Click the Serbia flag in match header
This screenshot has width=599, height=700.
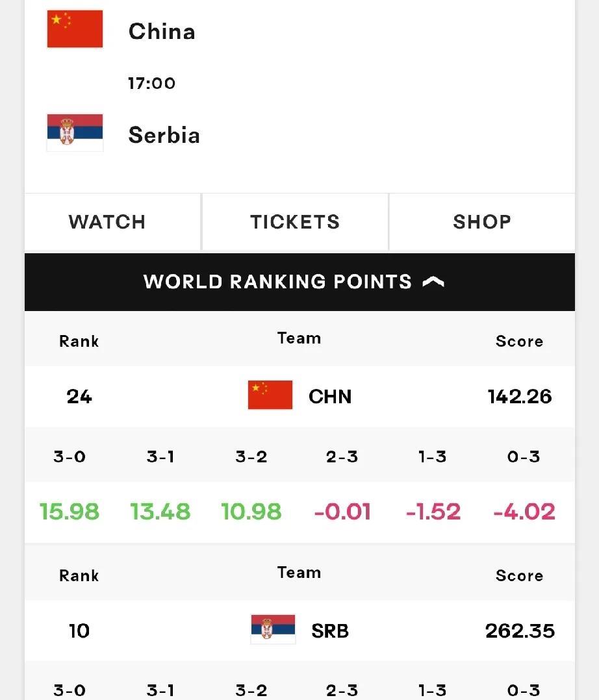tap(75, 132)
